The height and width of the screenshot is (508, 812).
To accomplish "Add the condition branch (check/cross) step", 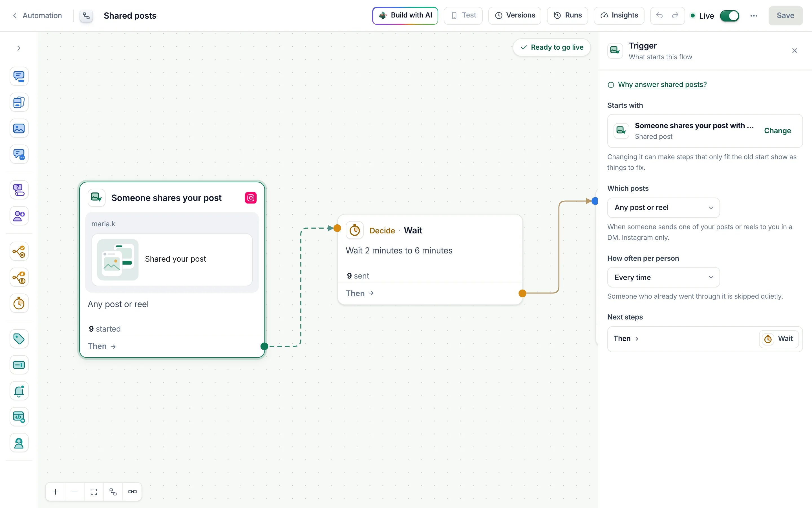I will [x=19, y=251].
